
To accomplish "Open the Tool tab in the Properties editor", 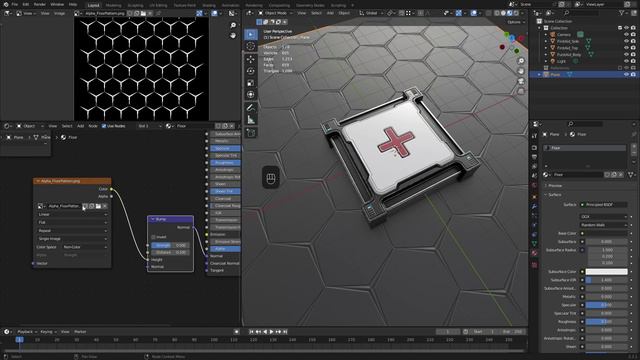I will (x=534, y=136).
